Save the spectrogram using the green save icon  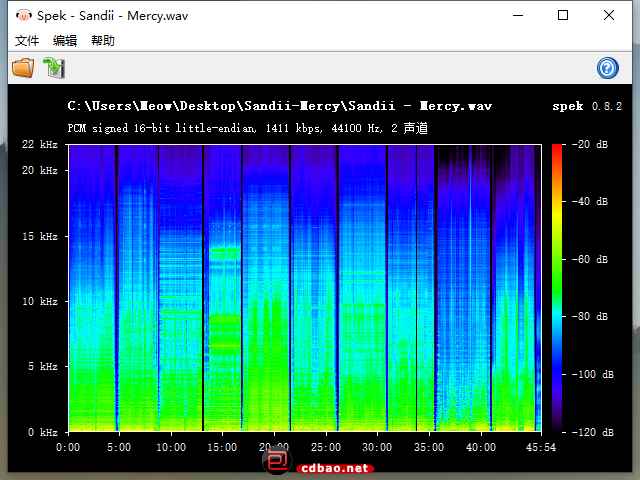(54, 68)
